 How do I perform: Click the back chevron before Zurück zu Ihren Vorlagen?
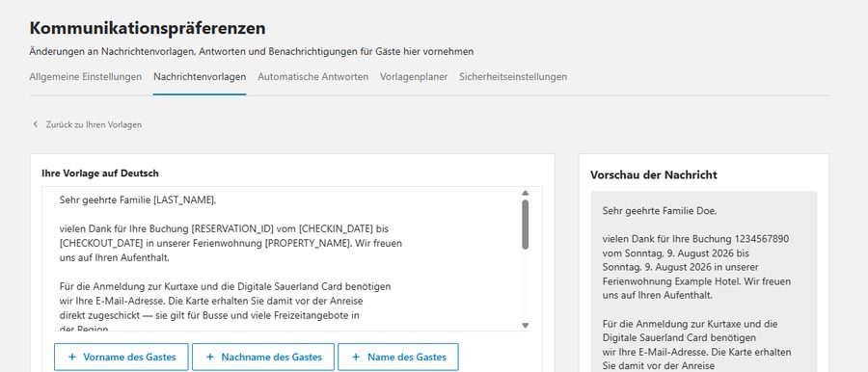tap(36, 124)
